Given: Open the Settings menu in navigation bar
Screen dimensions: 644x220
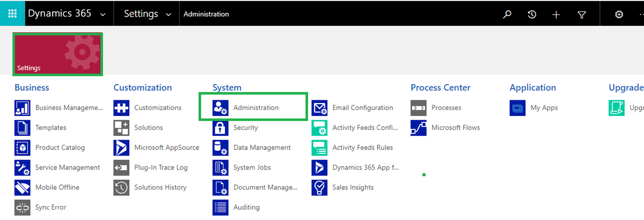Looking at the screenshot, I should [141, 14].
